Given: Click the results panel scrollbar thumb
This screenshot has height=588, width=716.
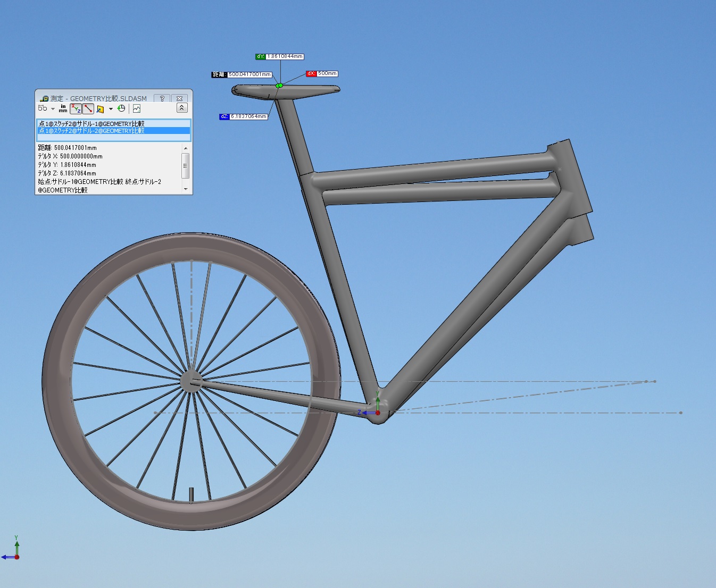Looking at the screenshot, I should (x=186, y=165).
